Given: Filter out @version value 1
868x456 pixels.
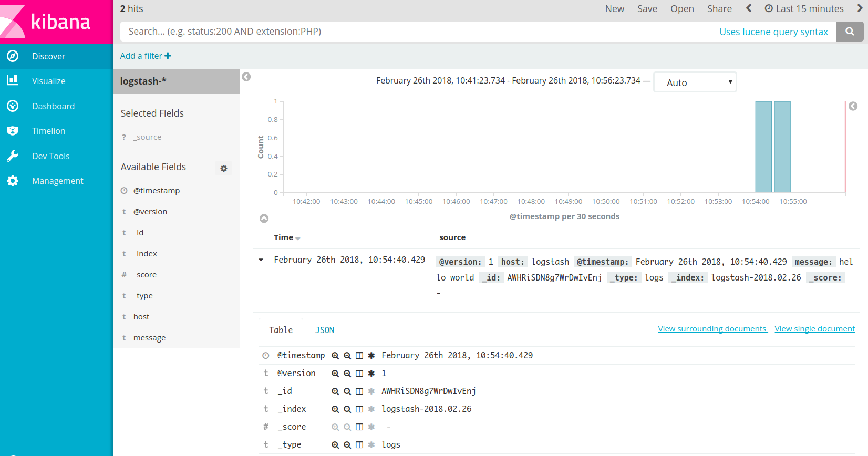Looking at the screenshot, I should coord(347,374).
